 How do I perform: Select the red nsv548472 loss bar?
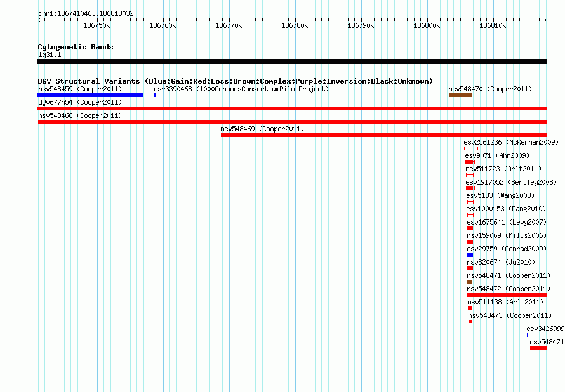click(507, 295)
